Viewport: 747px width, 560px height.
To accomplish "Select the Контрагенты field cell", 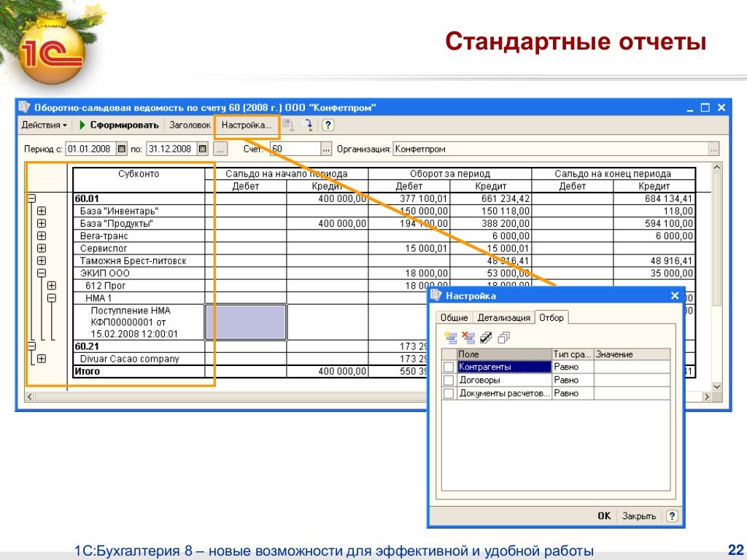I will pyautogui.click(x=504, y=367).
